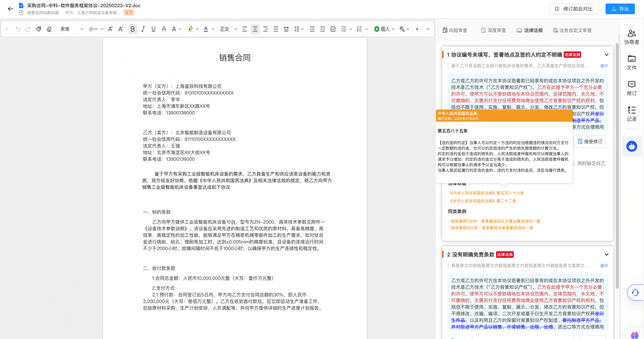Open the 协商者 sidebar panel

click(x=631, y=37)
